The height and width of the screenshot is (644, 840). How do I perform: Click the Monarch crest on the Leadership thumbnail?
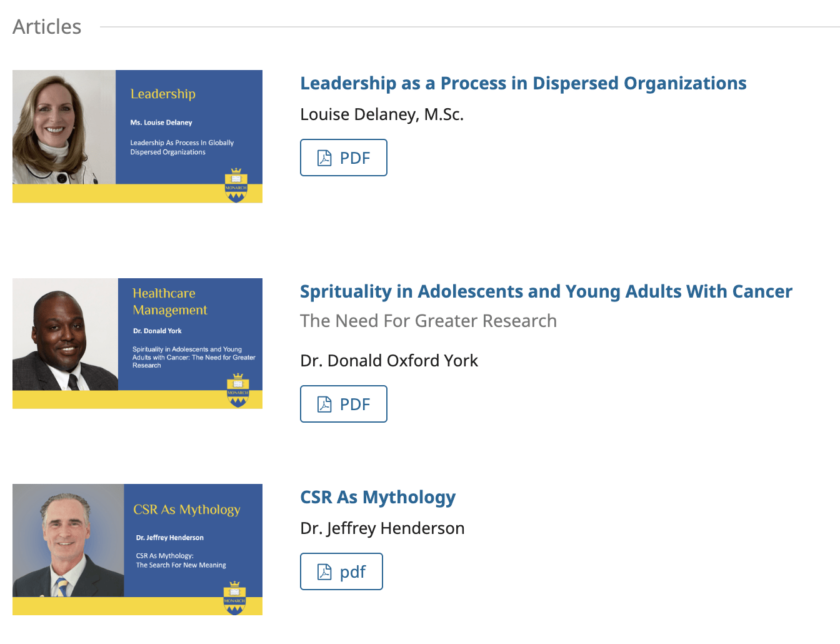point(236,186)
